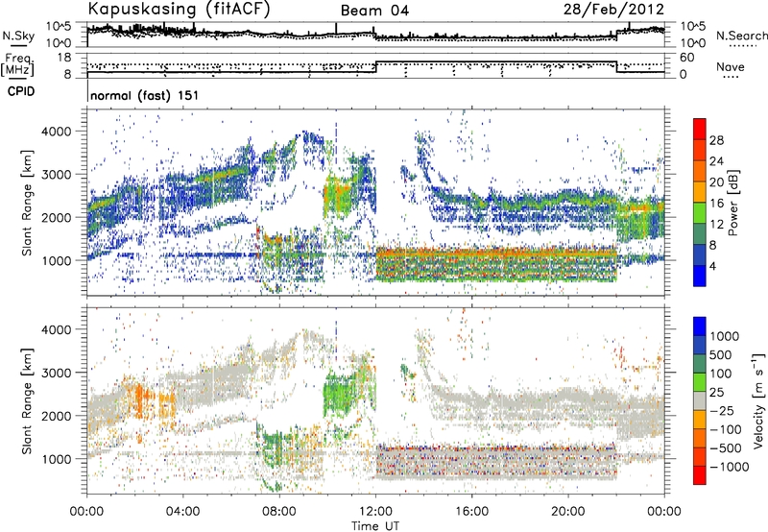Click the "-25" label on the velocity color bar
The image size is (768, 532).
coord(722,411)
